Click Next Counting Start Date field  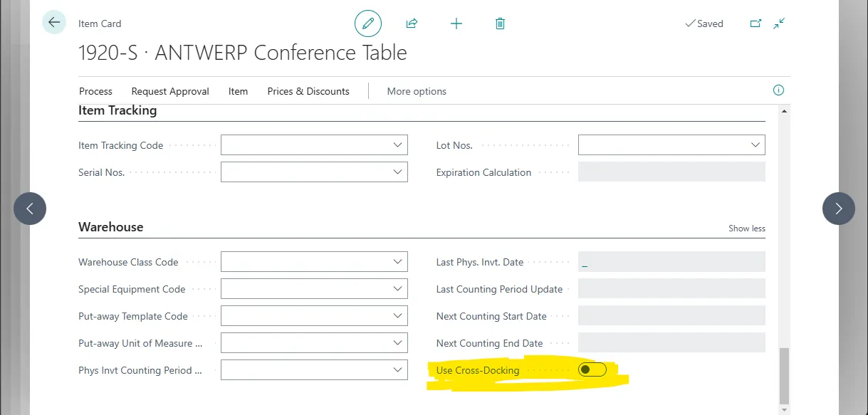pyautogui.click(x=671, y=316)
